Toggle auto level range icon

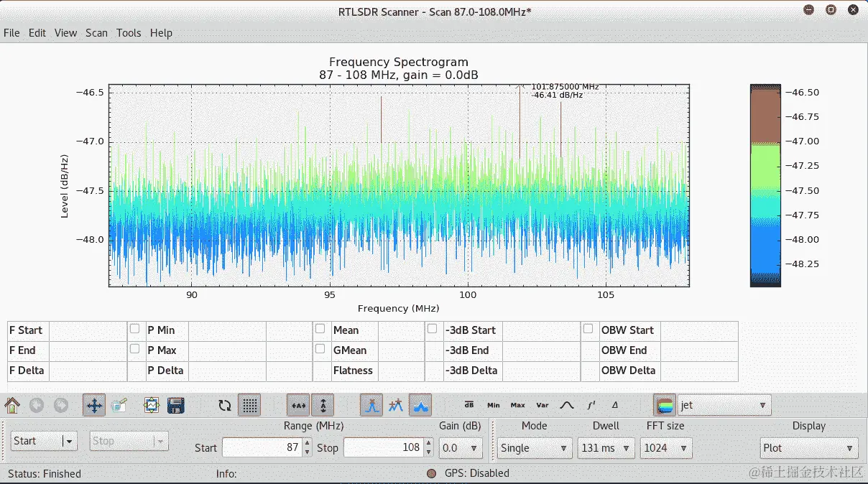pyautogui.click(x=323, y=405)
